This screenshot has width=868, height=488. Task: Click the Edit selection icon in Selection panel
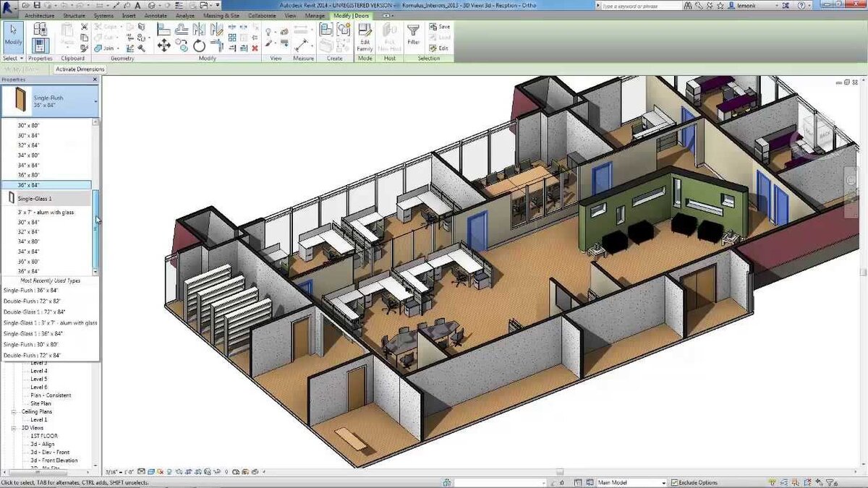click(x=441, y=48)
